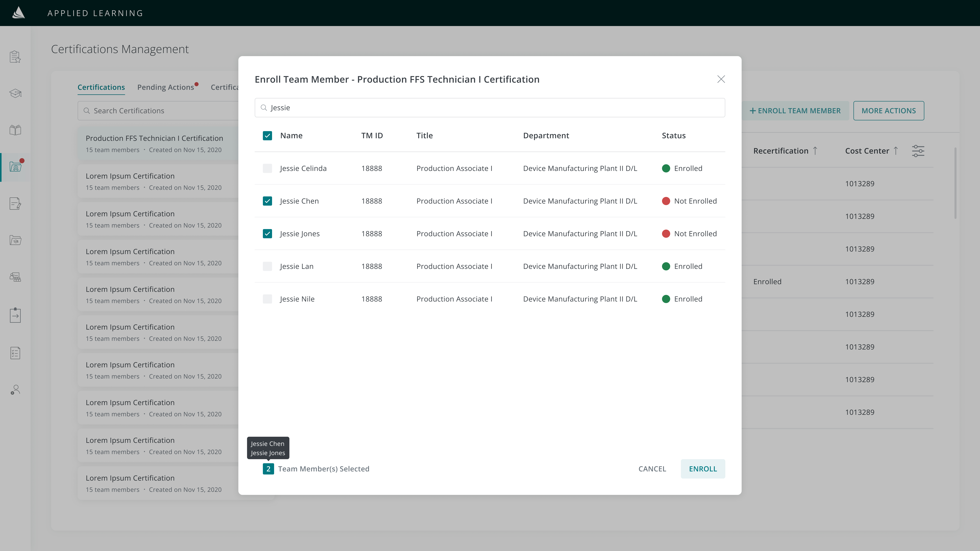The width and height of the screenshot is (980, 551).
Task: Uncheck Jessie Chen's checkbox
Action: [x=267, y=201]
